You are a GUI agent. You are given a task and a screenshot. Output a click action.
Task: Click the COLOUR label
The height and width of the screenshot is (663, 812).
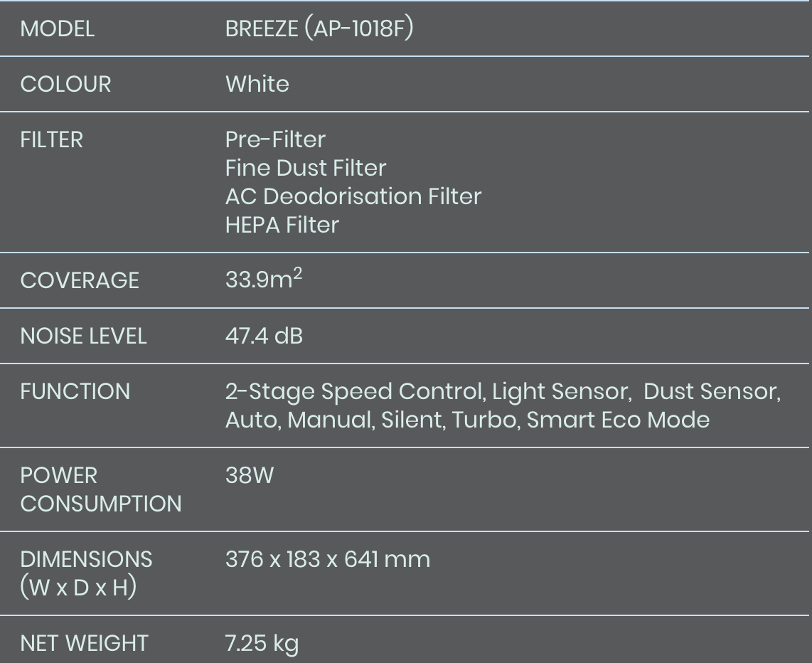(65, 85)
